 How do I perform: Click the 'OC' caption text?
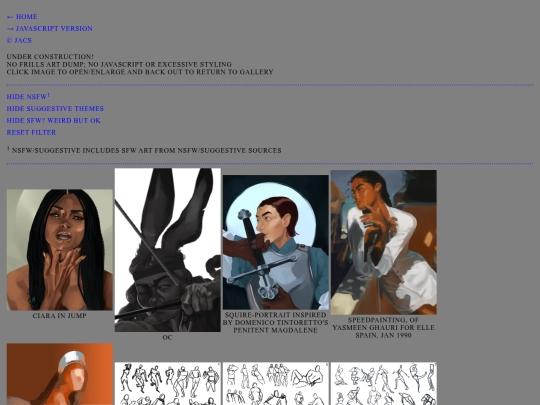click(167, 338)
